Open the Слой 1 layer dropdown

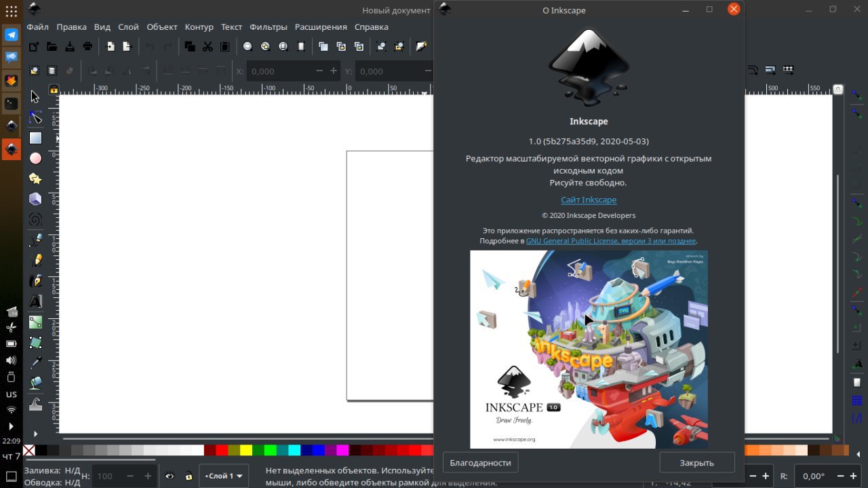224,476
